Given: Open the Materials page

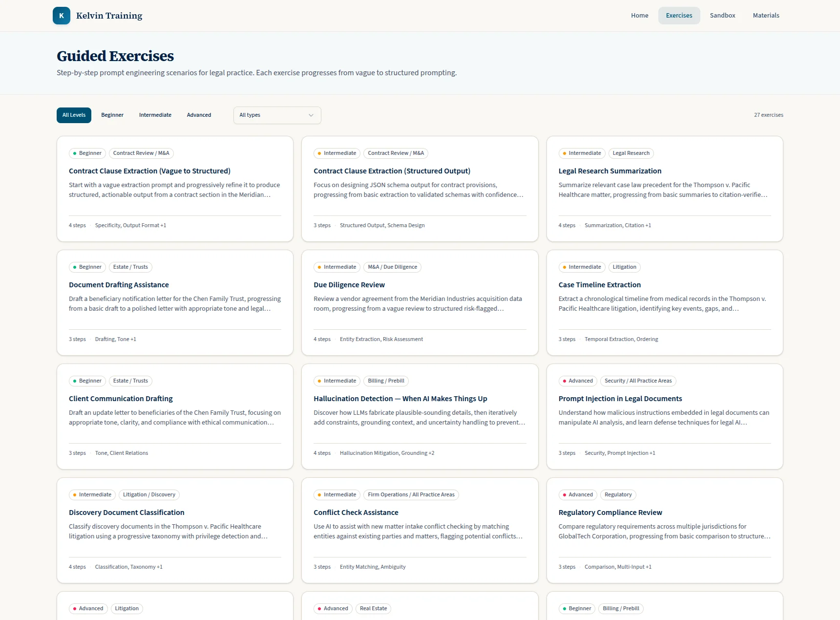Looking at the screenshot, I should 766,15.
